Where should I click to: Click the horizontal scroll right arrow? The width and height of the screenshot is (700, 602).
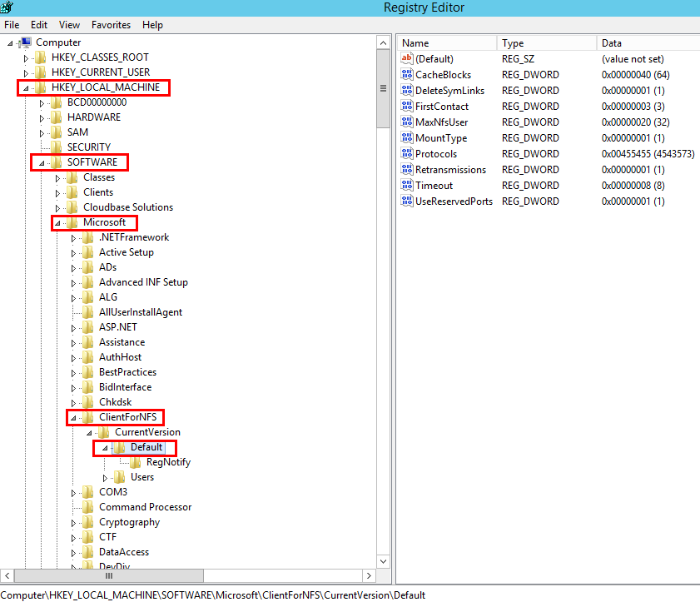coord(369,575)
